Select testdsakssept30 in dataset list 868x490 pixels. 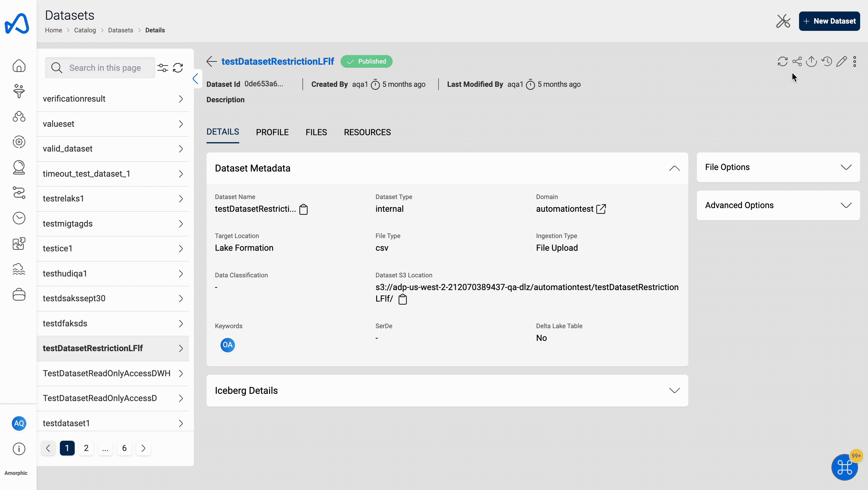point(113,298)
